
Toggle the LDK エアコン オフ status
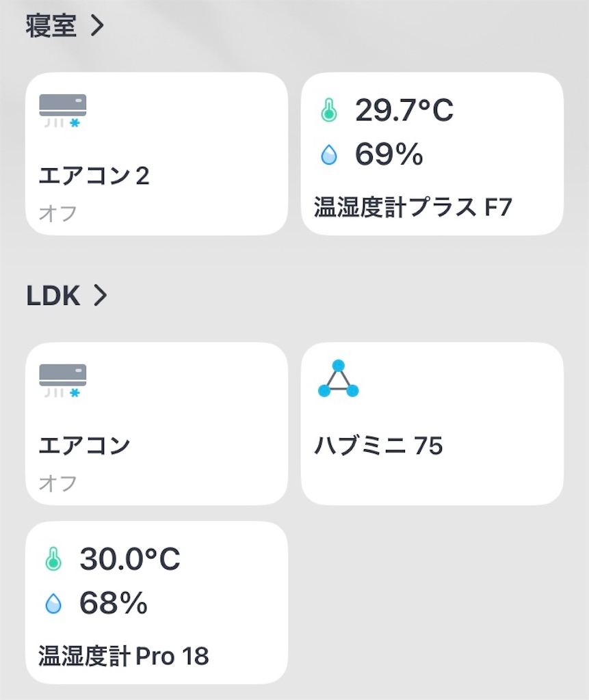[58, 483]
